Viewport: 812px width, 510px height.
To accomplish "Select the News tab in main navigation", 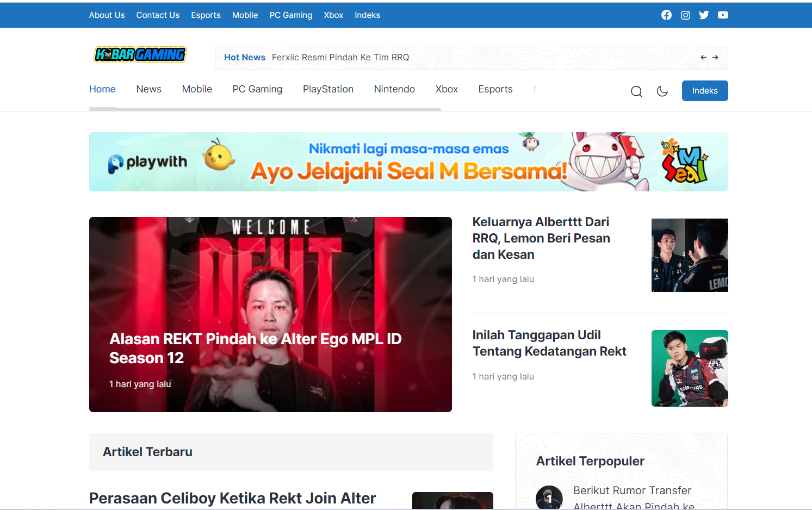I will (x=148, y=89).
